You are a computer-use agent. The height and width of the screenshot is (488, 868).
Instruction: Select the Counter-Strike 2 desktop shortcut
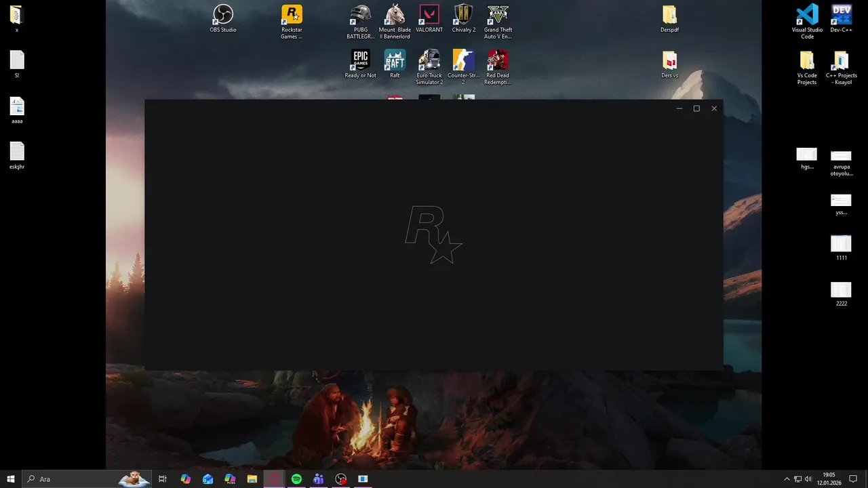[464, 67]
